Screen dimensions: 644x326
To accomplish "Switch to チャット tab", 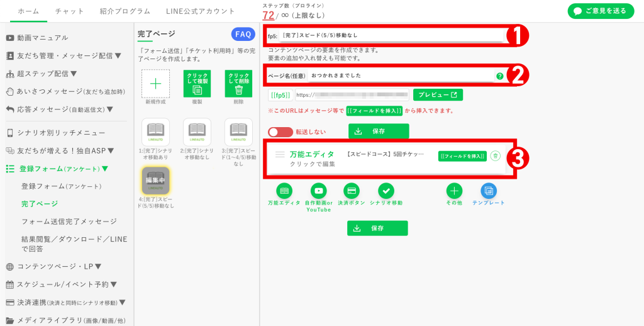I will (x=69, y=11).
